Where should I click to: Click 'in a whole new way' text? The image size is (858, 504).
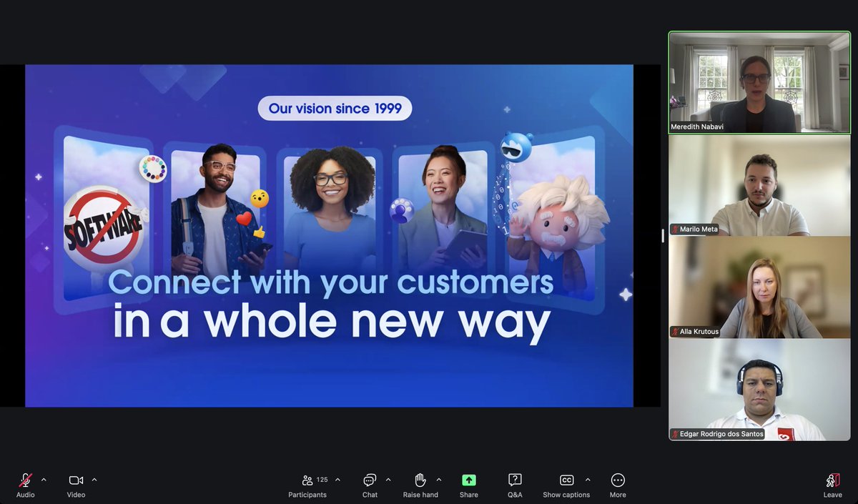(x=332, y=322)
